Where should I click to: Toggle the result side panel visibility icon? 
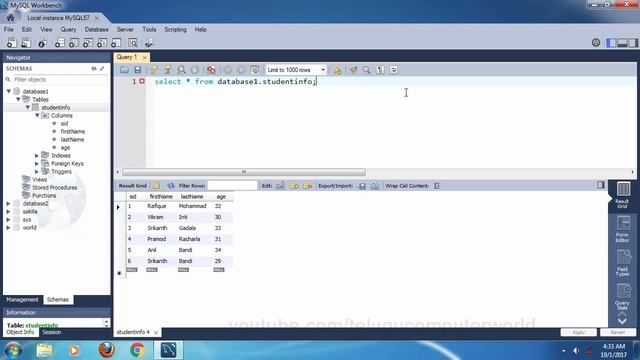(x=600, y=185)
